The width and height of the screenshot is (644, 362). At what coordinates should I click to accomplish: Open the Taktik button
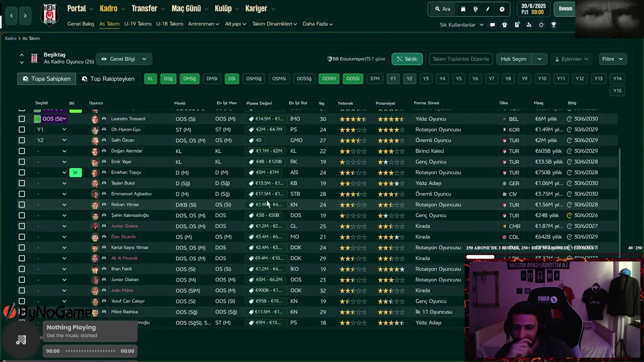pyautogui.click(x=407, y=59)
